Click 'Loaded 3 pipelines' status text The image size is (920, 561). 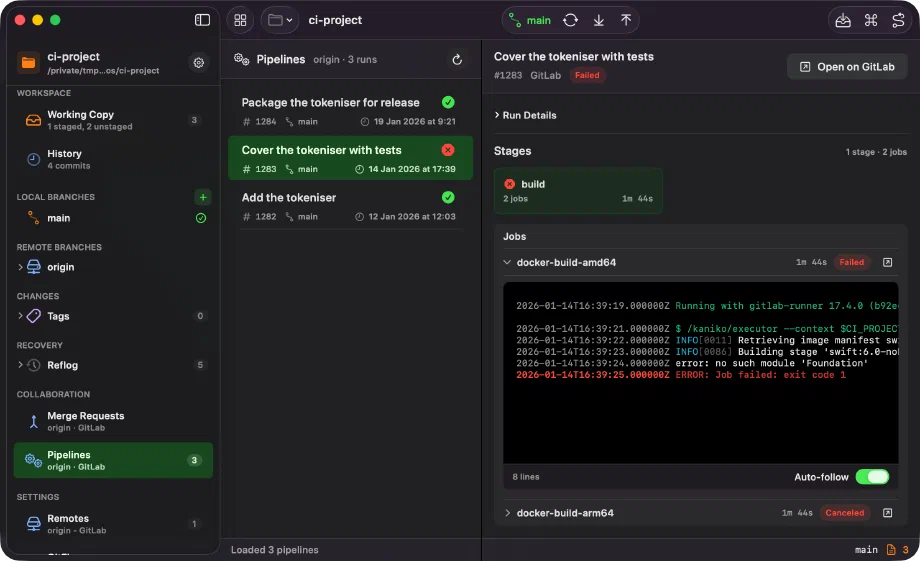(275, 550)
